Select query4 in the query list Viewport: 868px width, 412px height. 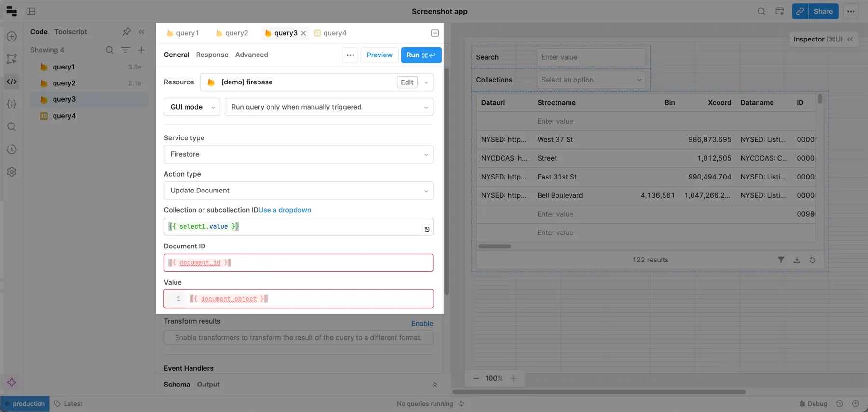pos(89,116)
